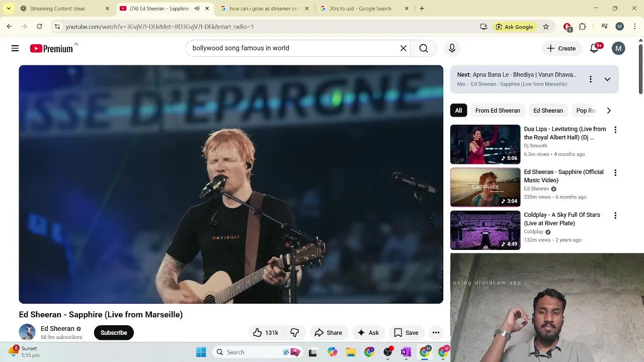
Task: Click the video title text
Action: 101,315
